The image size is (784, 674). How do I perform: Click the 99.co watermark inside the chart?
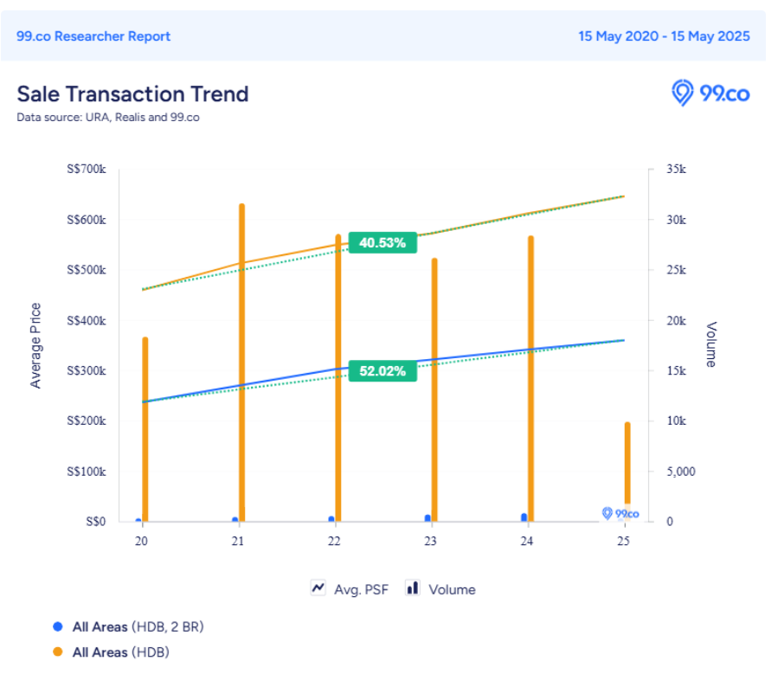(x=620, y=513)
